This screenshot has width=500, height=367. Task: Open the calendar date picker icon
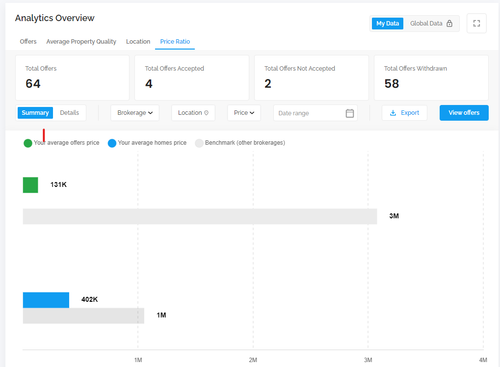[350, 113]
